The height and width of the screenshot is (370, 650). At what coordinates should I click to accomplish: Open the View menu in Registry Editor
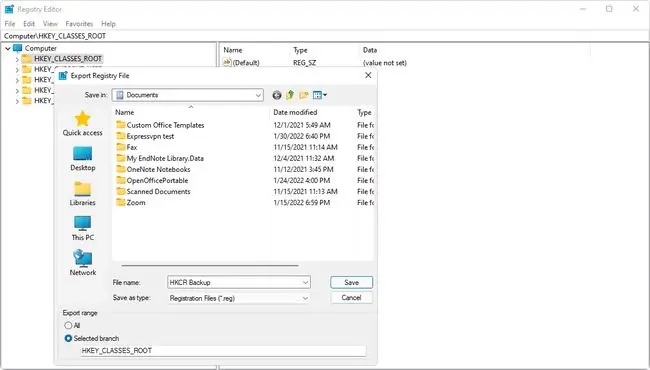click(50, 24)
